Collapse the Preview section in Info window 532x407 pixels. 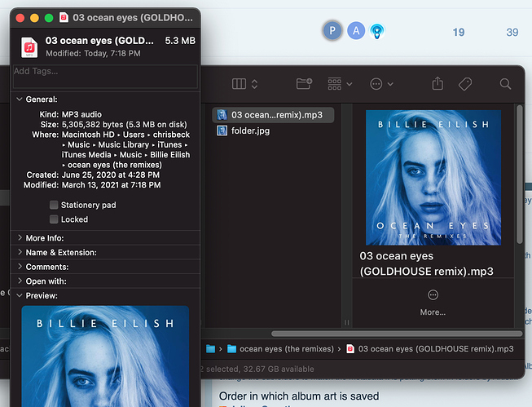click(x=20, y=295)
